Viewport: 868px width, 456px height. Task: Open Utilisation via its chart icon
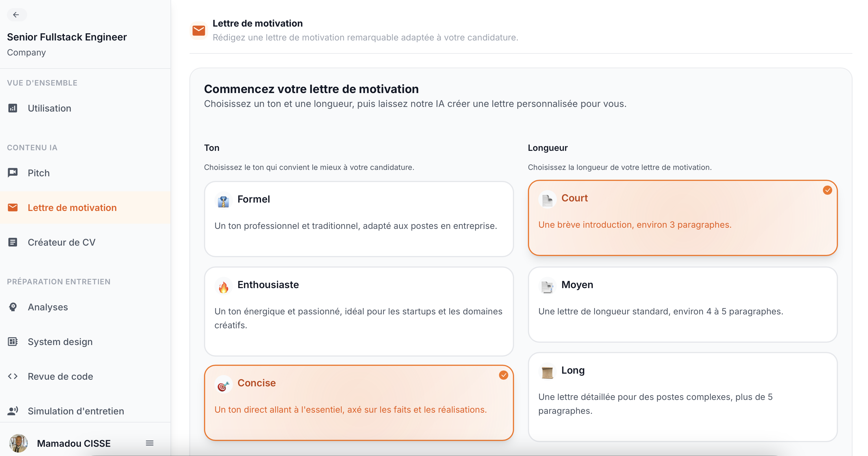(x=13, y=108)
